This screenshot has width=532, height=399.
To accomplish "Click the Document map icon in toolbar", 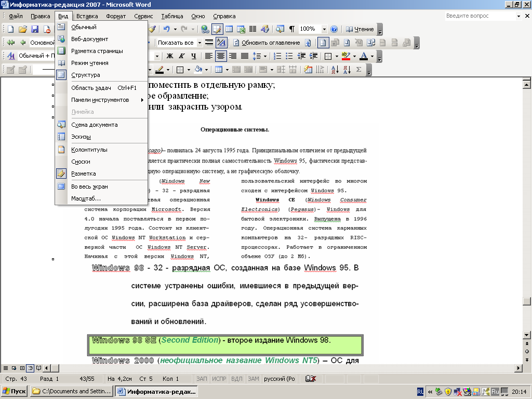I will click(280, 29).
